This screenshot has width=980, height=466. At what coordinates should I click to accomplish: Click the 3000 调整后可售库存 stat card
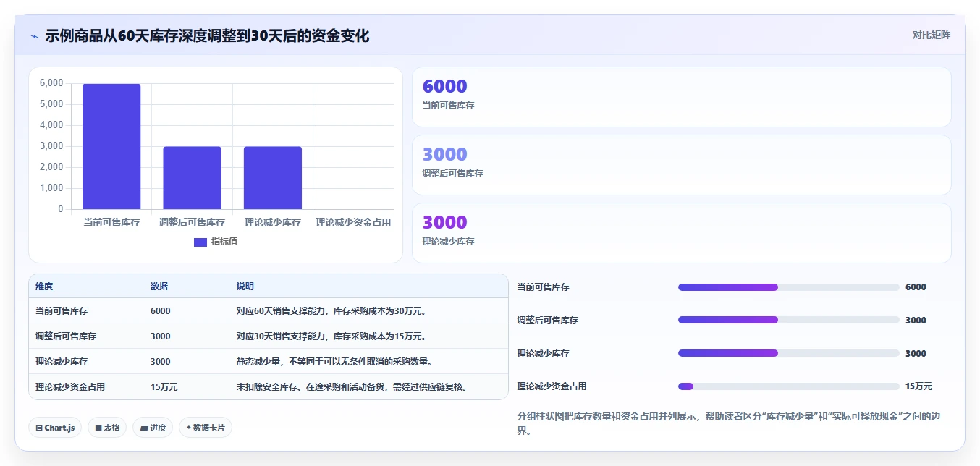click(681, 165)
